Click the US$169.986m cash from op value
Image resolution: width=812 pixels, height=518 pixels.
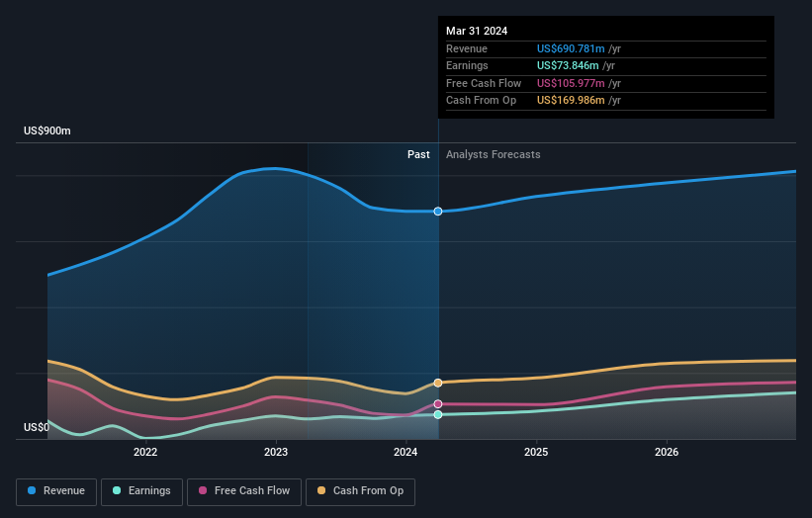pyautogui.click(x=571, y=101)
